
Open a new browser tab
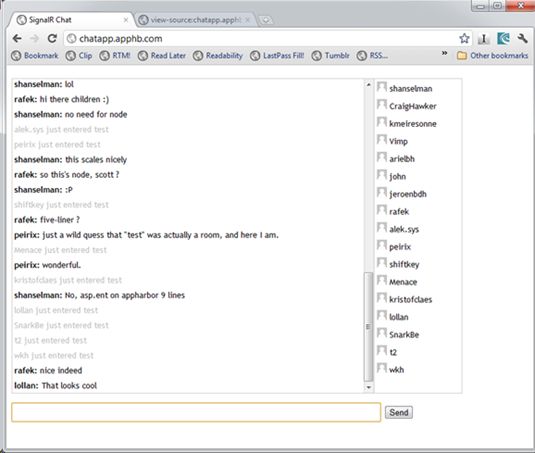point(266,20)
